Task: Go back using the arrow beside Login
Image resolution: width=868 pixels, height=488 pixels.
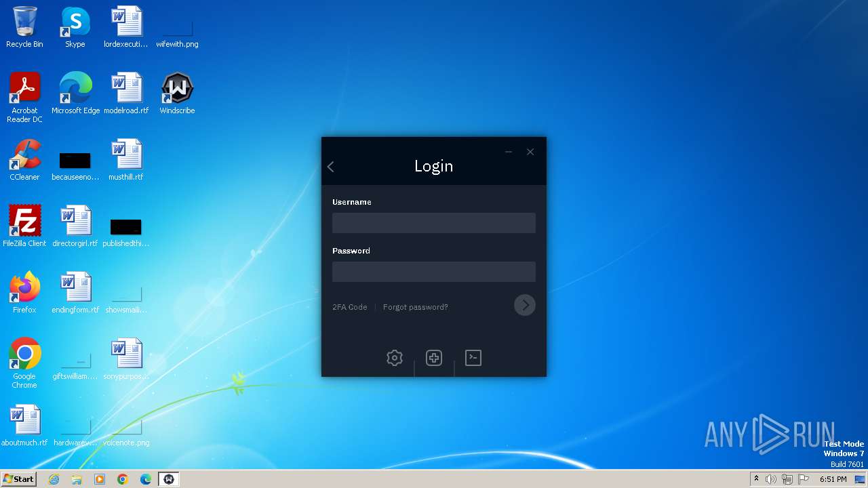Action: click(331, 167)
